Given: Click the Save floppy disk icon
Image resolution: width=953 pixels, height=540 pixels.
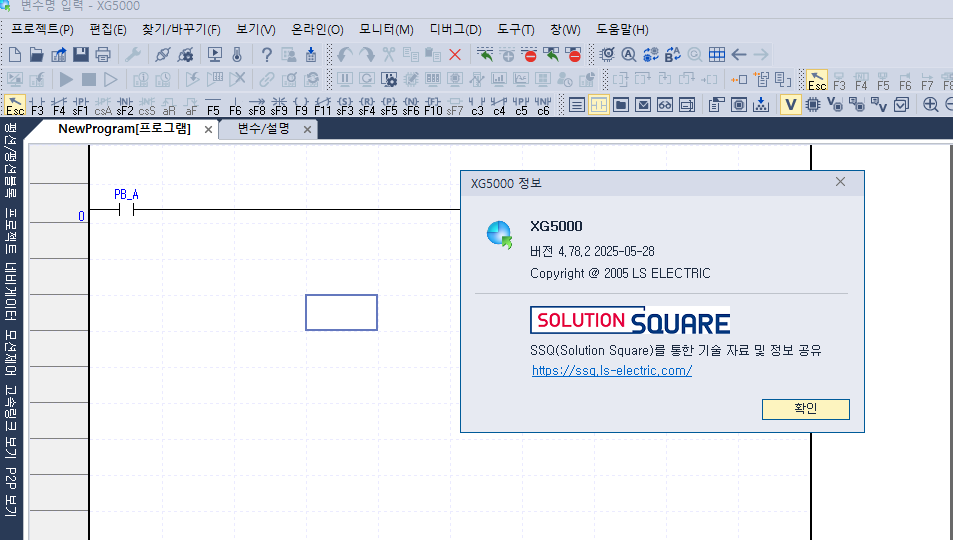Looking at the screenshot, I should coord(80,55).
